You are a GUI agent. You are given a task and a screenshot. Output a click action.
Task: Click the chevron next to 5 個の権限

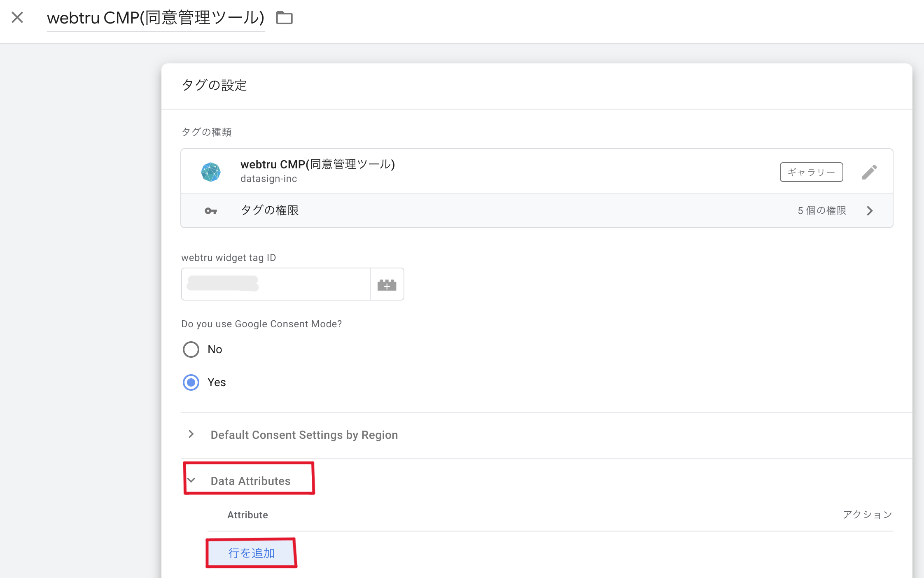(870, 211)
